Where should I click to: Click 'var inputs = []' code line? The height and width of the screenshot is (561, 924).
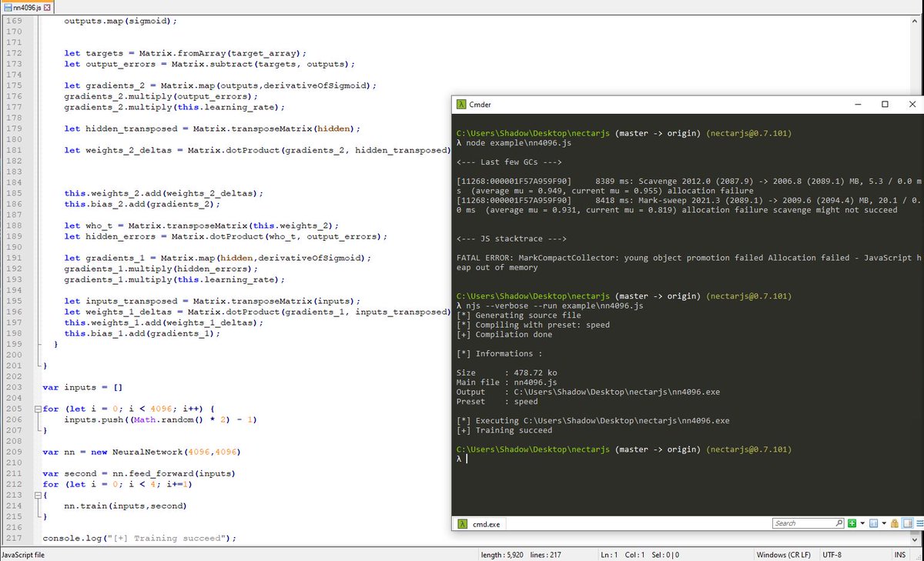[x=82, y=387]
